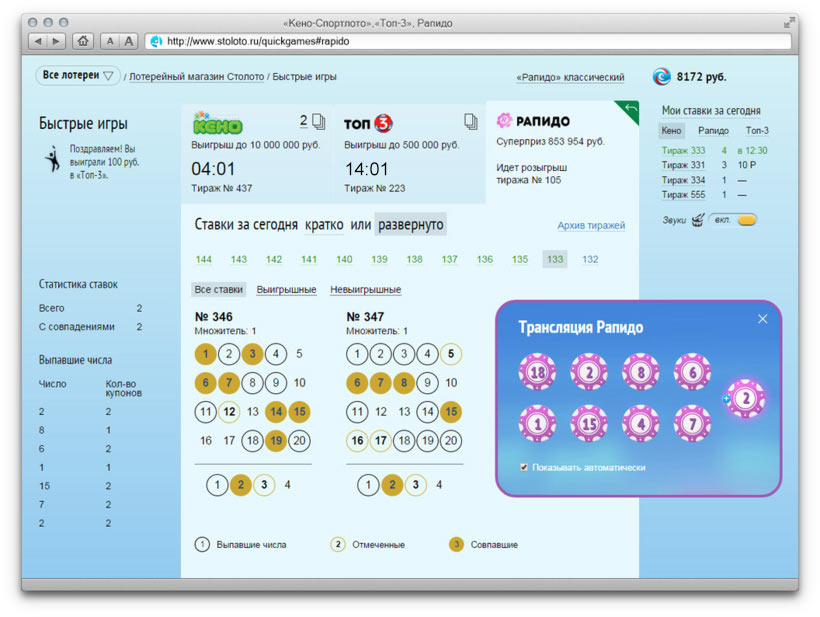Click the browser home icon
The width and height of the screenshot is (820, 617).
pyautogui.click(x=82, y=41)
